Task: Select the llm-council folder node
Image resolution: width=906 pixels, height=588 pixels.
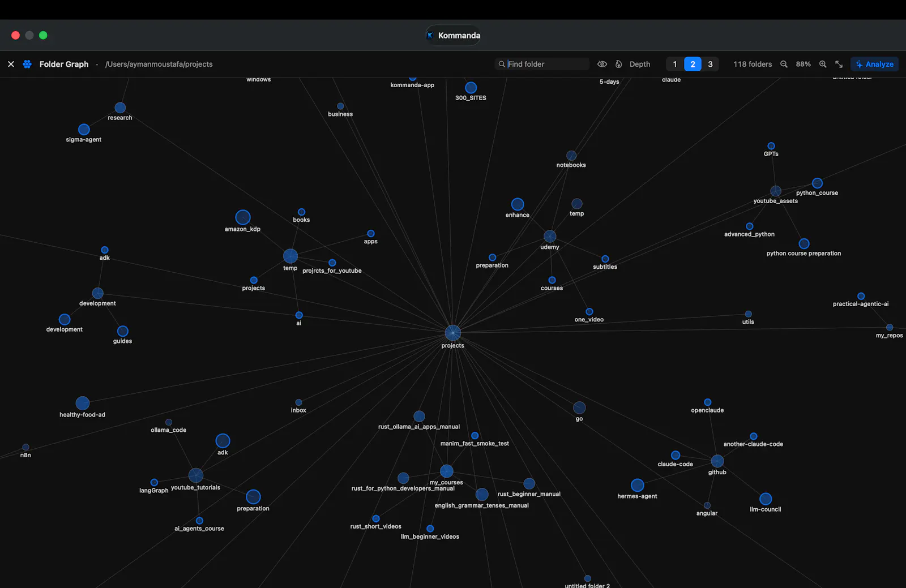Action: [x=766, y=499]
